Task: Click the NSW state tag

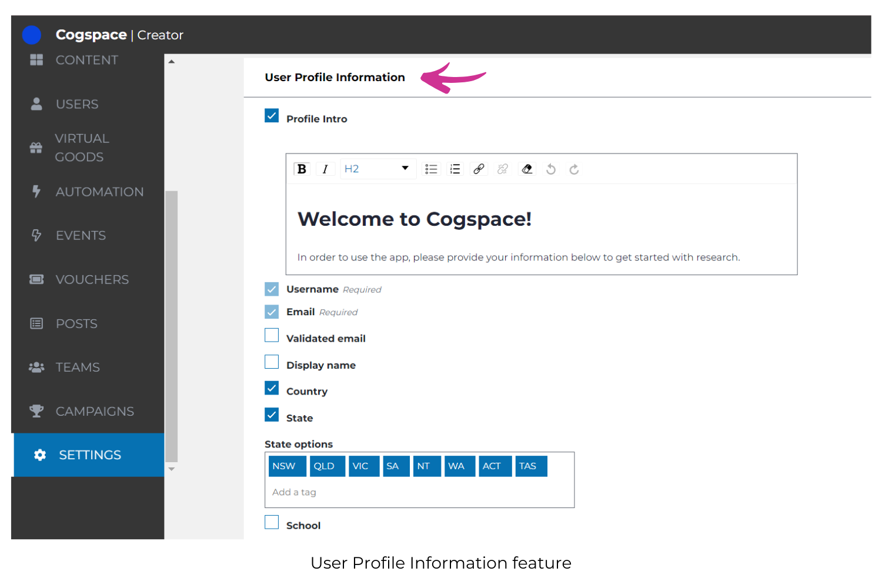Action: [288, 466]
